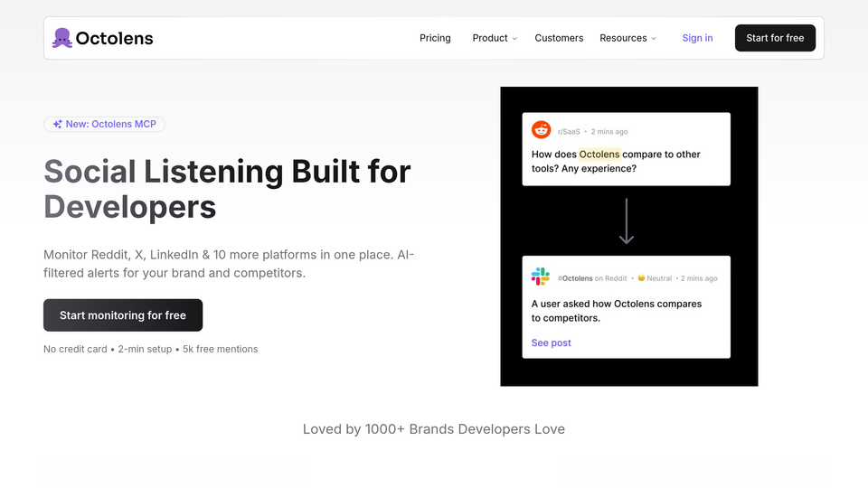
Task: Click Start monitoring for free button
Action: coord(123,315)
